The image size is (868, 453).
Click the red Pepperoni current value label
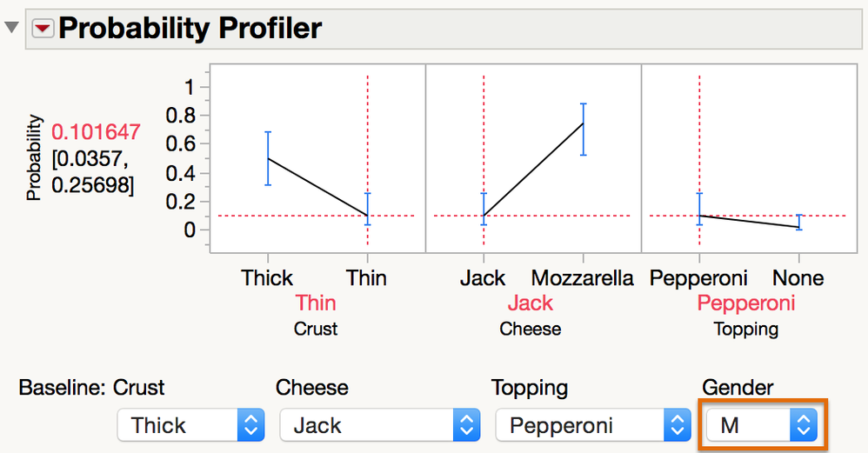[745, 303]
